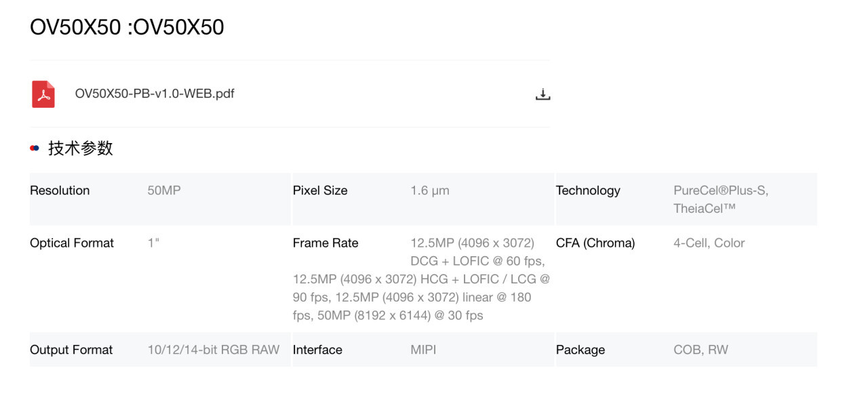Click the CFA (Chroma) label

595,243
